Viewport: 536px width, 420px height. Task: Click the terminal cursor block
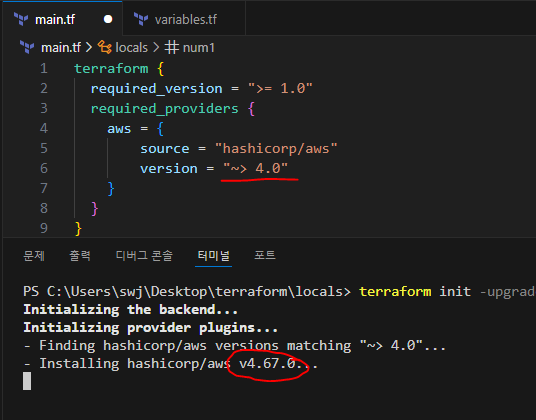tap(27, 381)
